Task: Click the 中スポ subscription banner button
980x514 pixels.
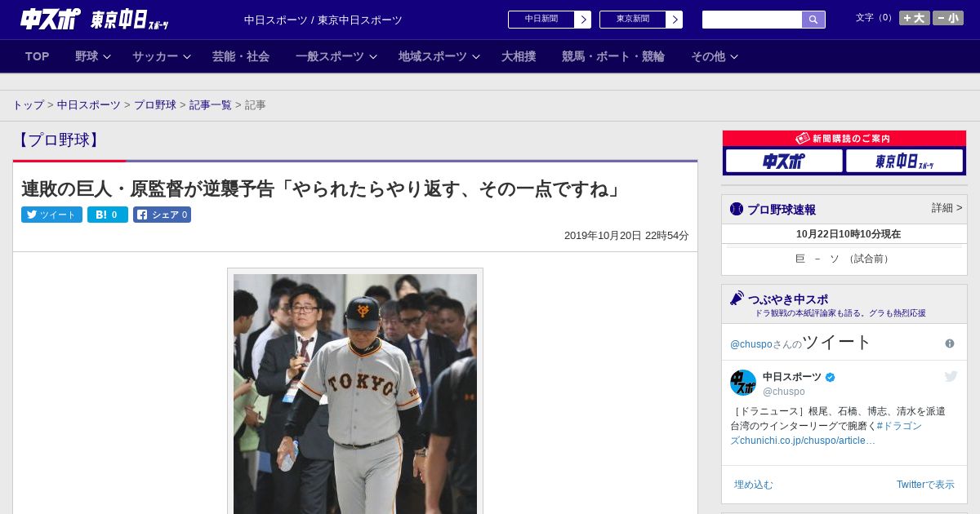Action: pos(784,161)
